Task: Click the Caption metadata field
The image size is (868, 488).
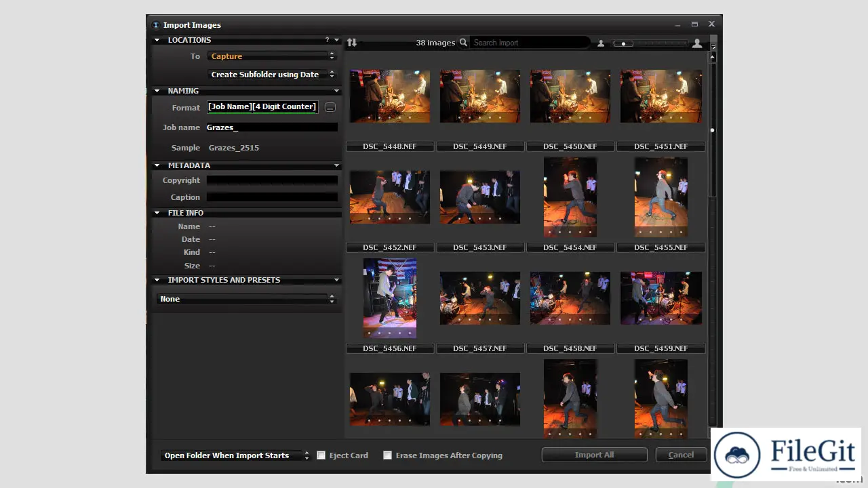Action: [272, 197]
